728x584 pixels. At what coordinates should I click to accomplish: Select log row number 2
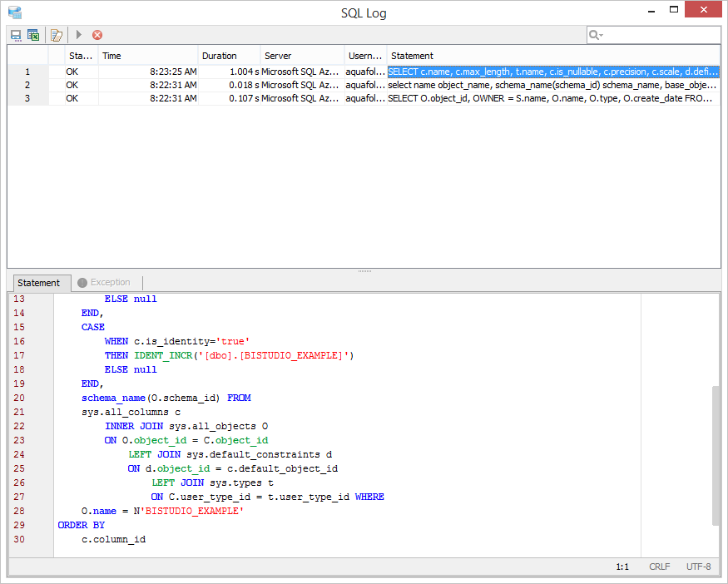point(27,85)
